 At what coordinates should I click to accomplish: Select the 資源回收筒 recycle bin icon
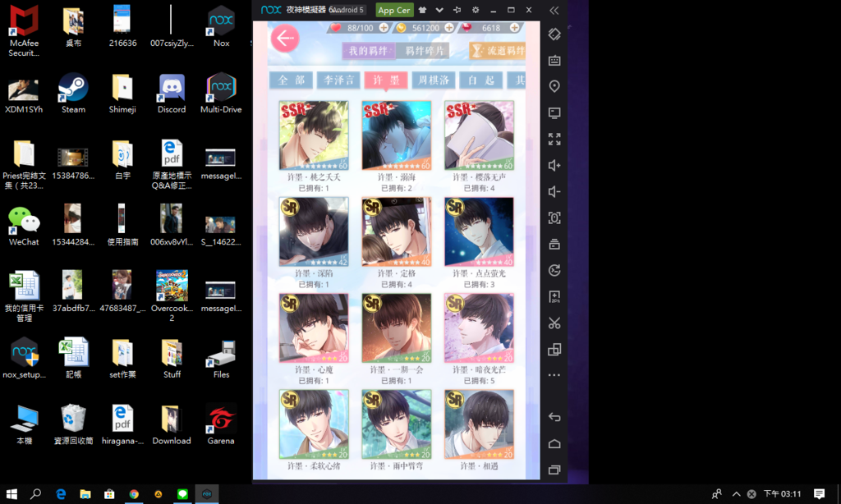coord(73,424)
